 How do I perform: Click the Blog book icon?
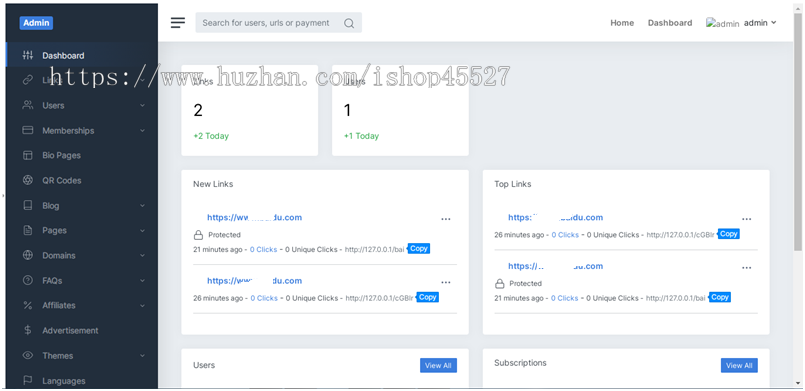point(28,205)
